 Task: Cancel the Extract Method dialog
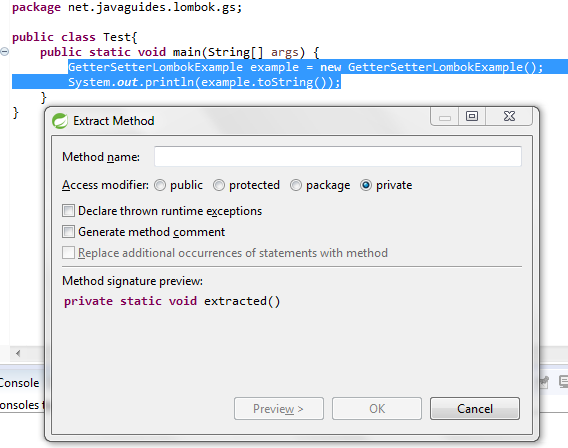point(475,409)
